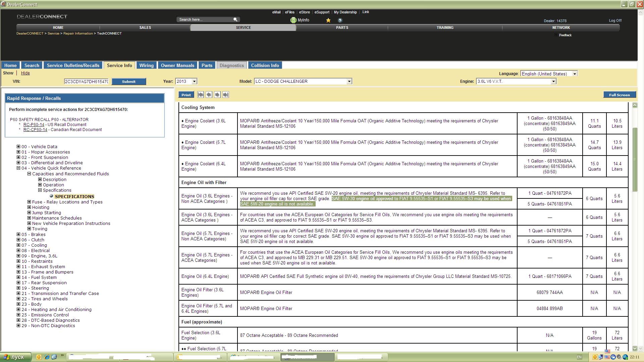Image resolution: width=644 pixels, height=362 pixels.
Task: Launch Internet Explorer from quick launch
Action: point(47,357)
